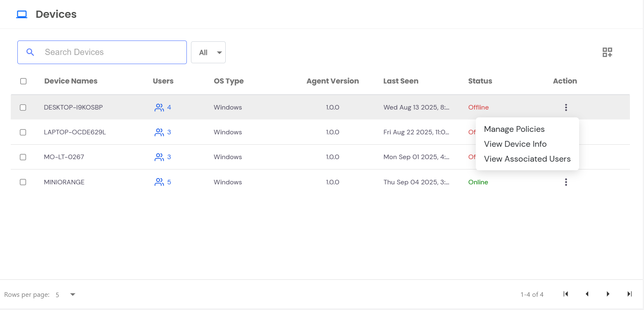Select Manage Policies from the context menu
644x310 pixels.
coord(514,129)
